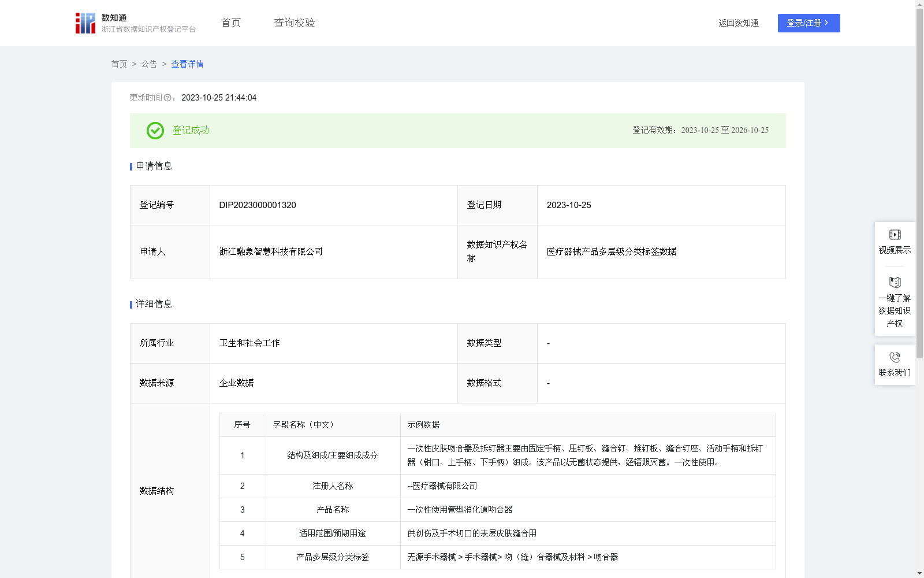Screen dimensions: 924x578
Task: Go to 首页 in the breadcrumb
Action: coord(119,64)
